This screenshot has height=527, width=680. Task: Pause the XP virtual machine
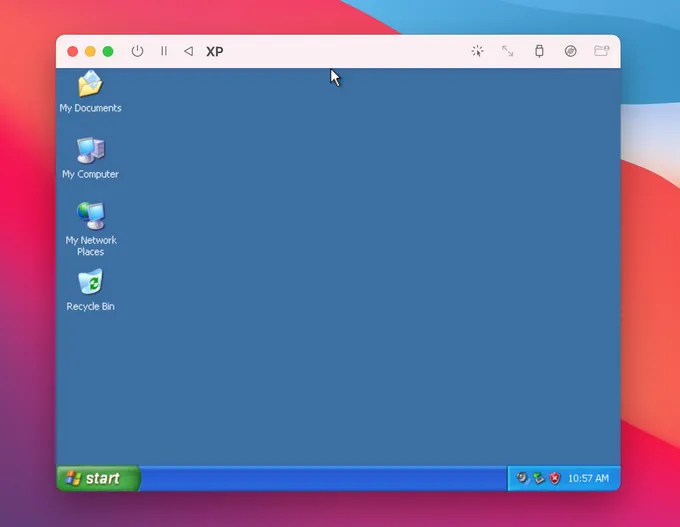[x=164, y=51]
